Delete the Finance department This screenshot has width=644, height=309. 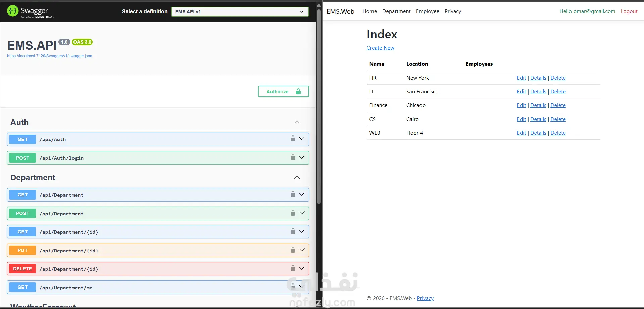558,105
